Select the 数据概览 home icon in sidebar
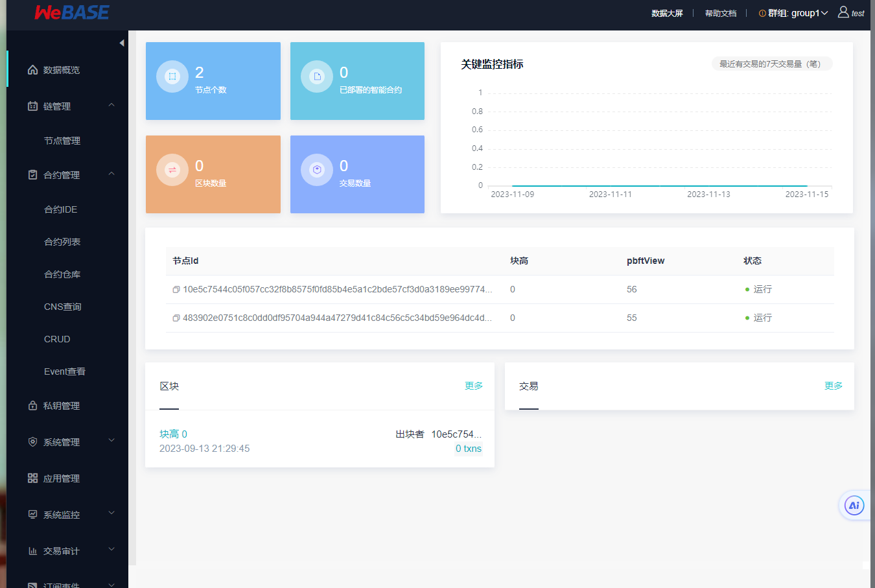 point(32,69)
